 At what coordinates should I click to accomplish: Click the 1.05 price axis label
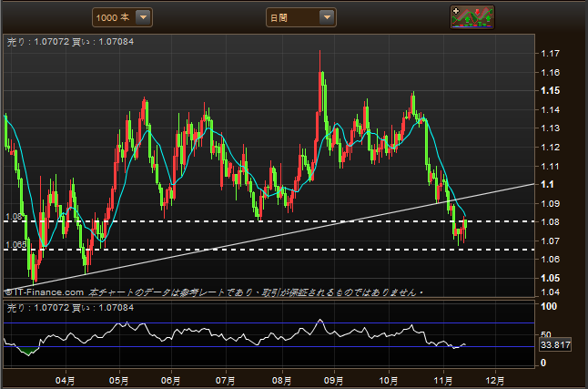click(550, 278)
